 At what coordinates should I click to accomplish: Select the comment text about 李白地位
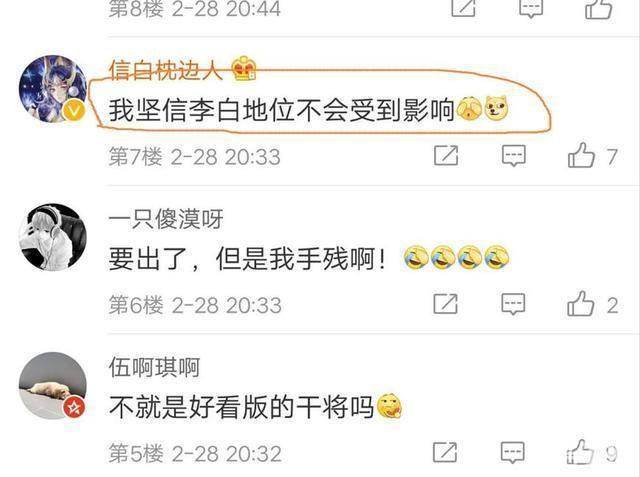(282, 110)
